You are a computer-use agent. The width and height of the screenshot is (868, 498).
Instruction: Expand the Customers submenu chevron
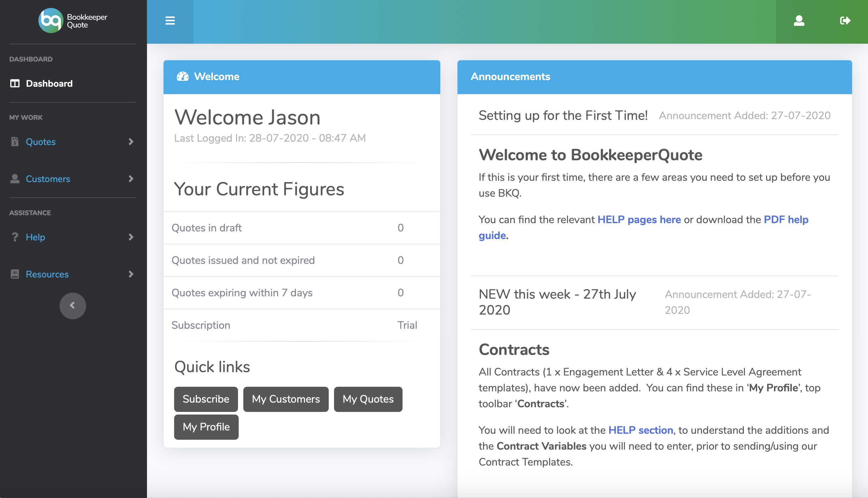[130, 179]
